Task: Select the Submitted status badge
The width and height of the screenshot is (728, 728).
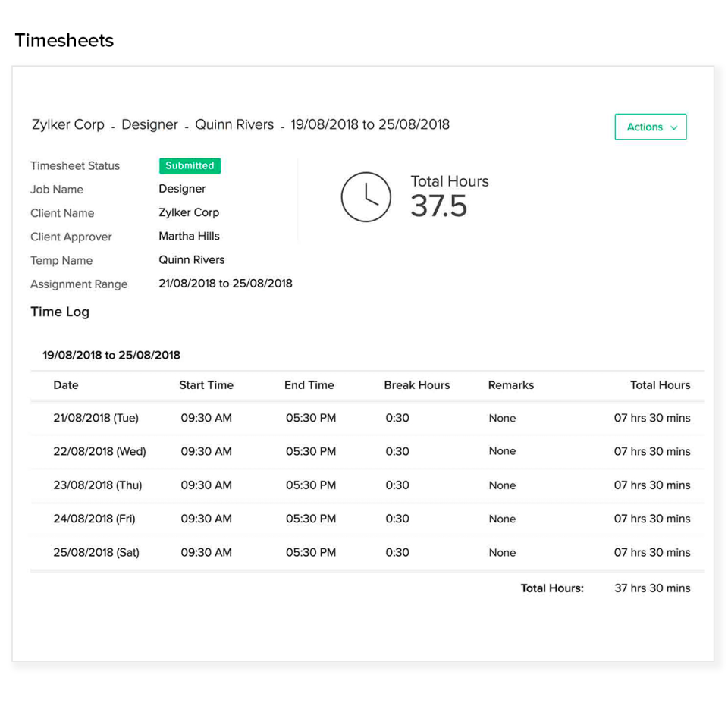Action: pyautogui.click(x=190, y=165)
